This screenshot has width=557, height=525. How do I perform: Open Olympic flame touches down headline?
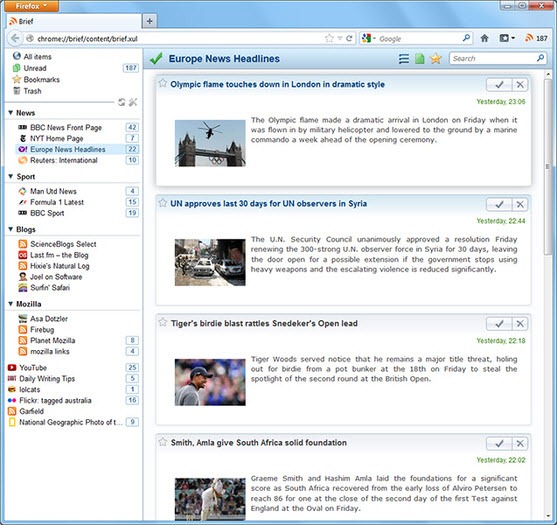(x=277, y=84)
